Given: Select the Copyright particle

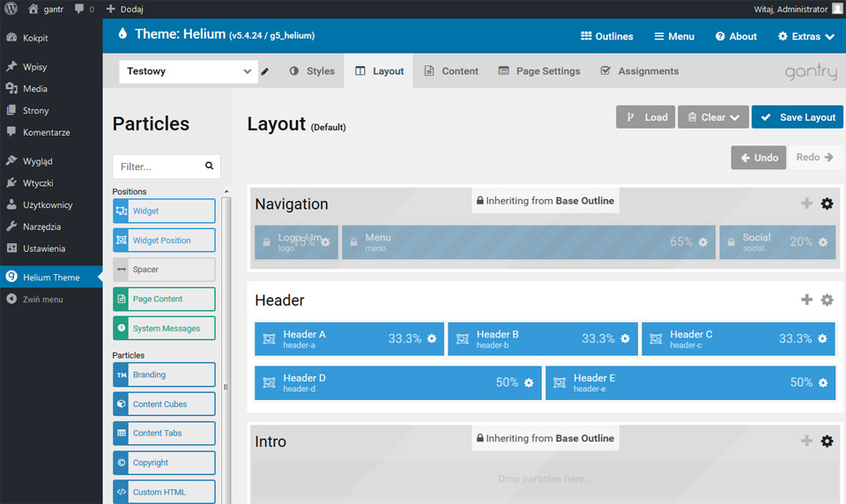Looking at the screenshot, I should click(x=164, y=463).
